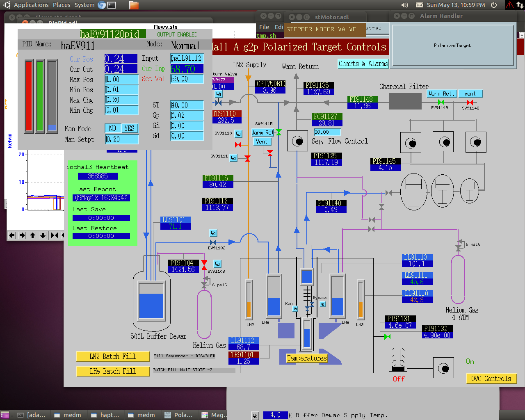Open the OVC Controls display
The image size is (525, 420).
[491, 379]
